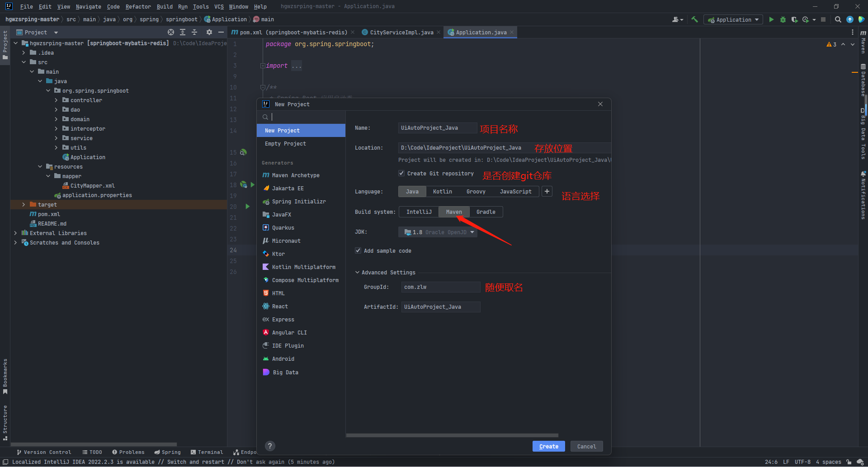This screenshot has height=467, width=868.
Task: Collapse the Advanced Settings section
Action: 357,273
